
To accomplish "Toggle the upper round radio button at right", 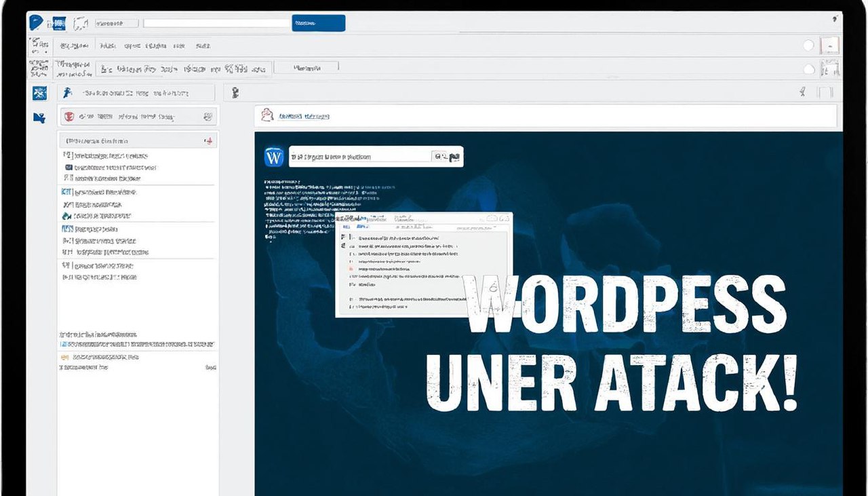I will pos(808,45).
